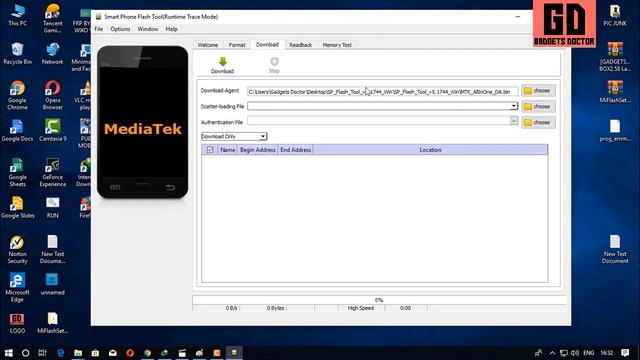
Task: Minimize the Smart Phone Flash Tool window
Action: click(518, 17)
